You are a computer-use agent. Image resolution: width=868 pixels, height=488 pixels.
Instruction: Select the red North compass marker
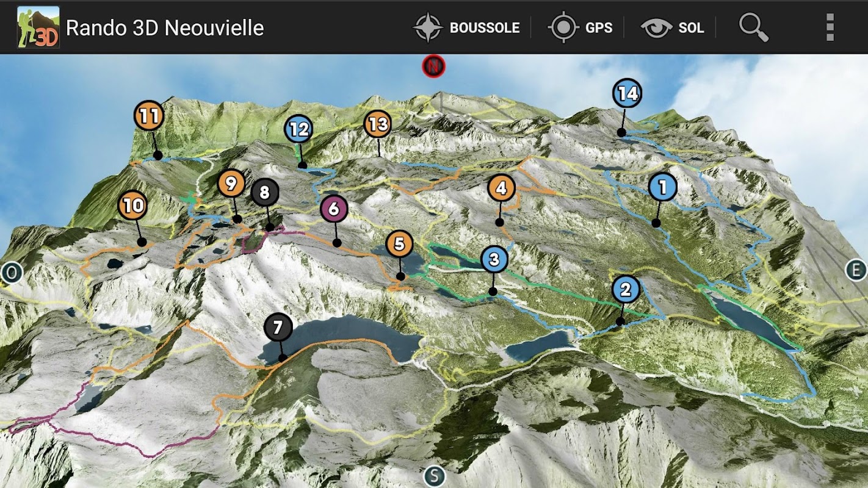433,66
